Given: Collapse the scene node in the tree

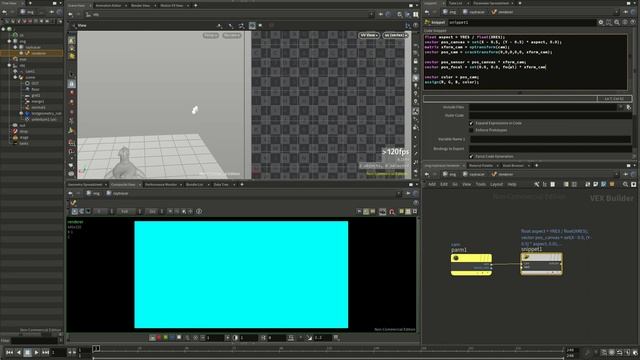Looking at the screenshot, I should (x=16, y=77).
